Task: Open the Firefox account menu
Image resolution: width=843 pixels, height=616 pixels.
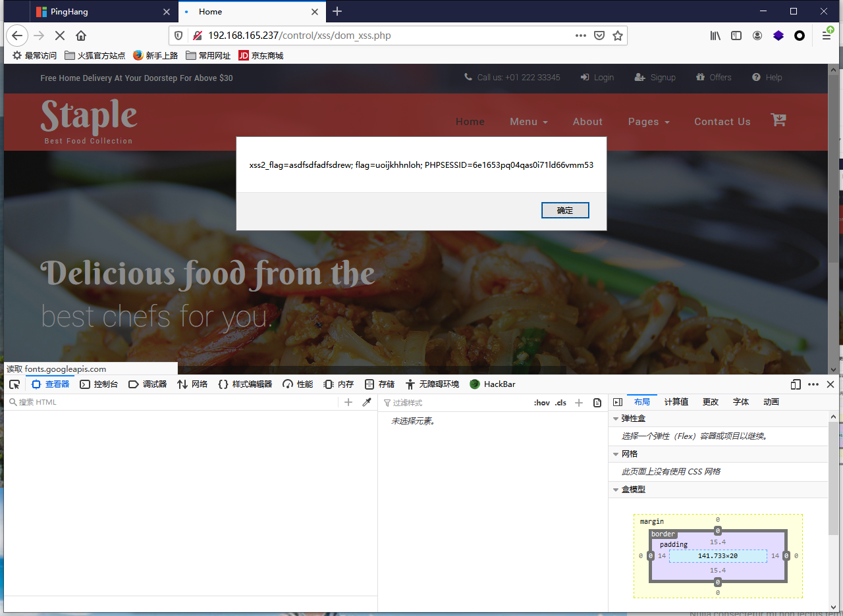Action: (757, 36)
